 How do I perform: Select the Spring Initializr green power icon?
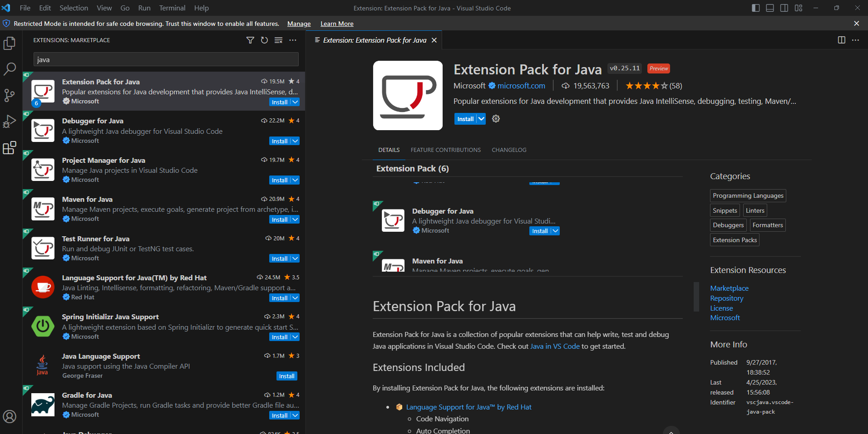43,327
